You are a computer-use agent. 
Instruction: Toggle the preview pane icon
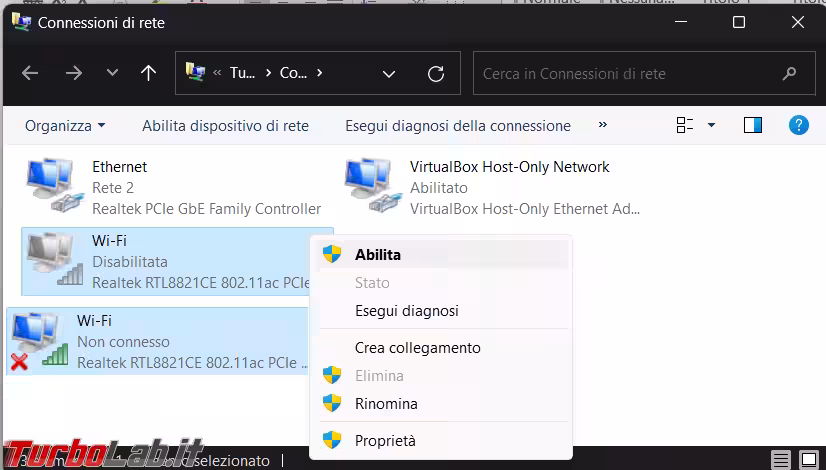(753, 125)
